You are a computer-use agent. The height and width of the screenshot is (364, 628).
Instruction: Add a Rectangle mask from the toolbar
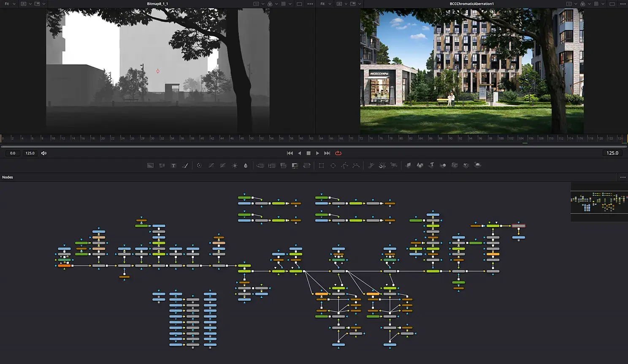click(x=321, y=165)
